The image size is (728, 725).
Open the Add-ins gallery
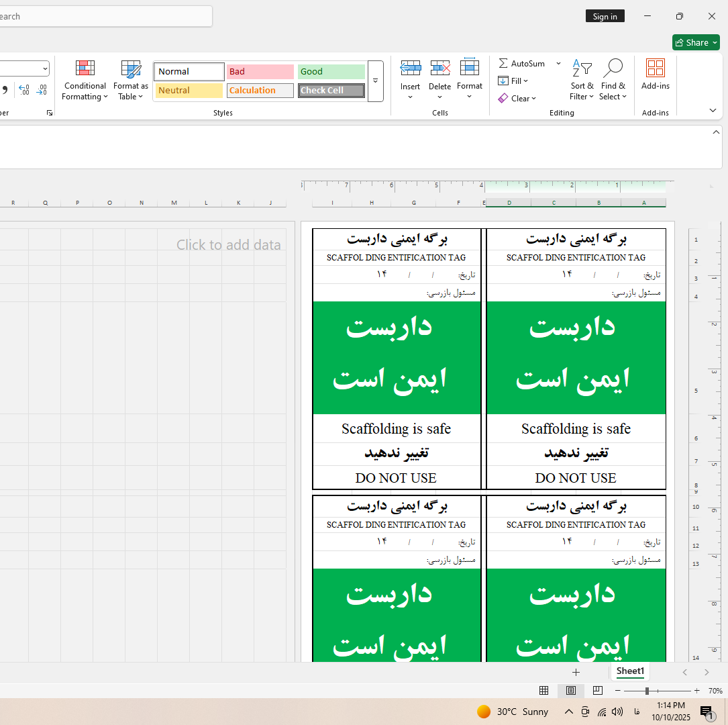pyautogui.click(x=655, y=74)
